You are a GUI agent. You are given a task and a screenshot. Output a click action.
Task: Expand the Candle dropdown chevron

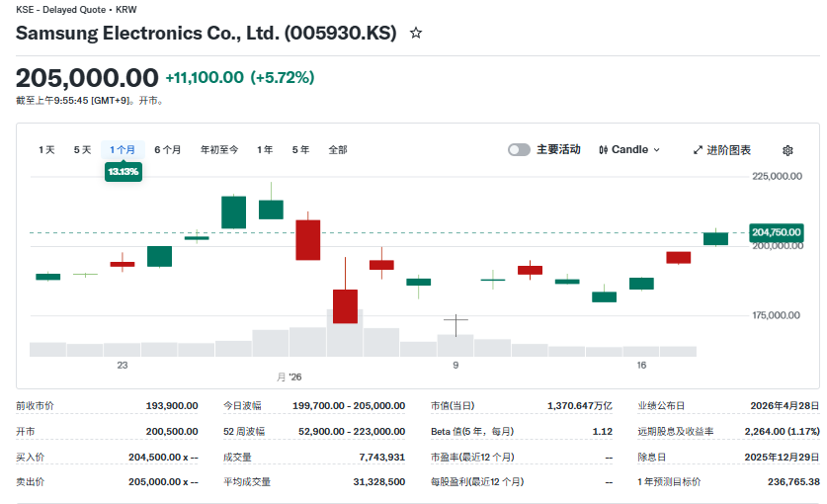click(656, 150)
